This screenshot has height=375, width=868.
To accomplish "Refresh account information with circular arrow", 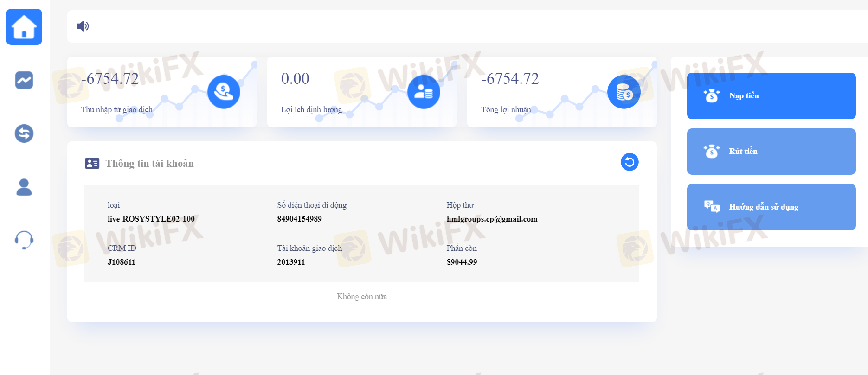I will point(630,162).
